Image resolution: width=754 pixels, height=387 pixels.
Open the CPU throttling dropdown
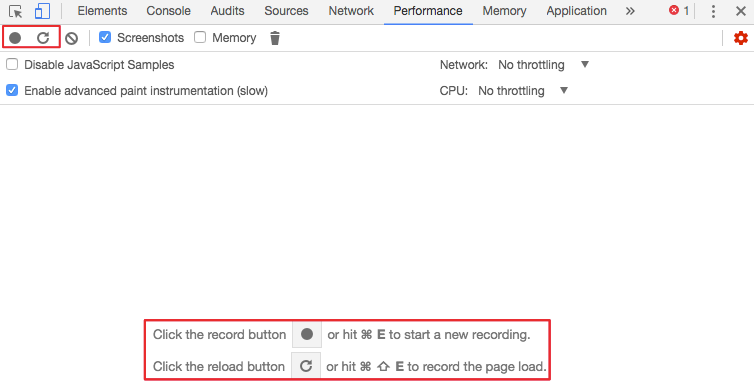tap(523, 90)
